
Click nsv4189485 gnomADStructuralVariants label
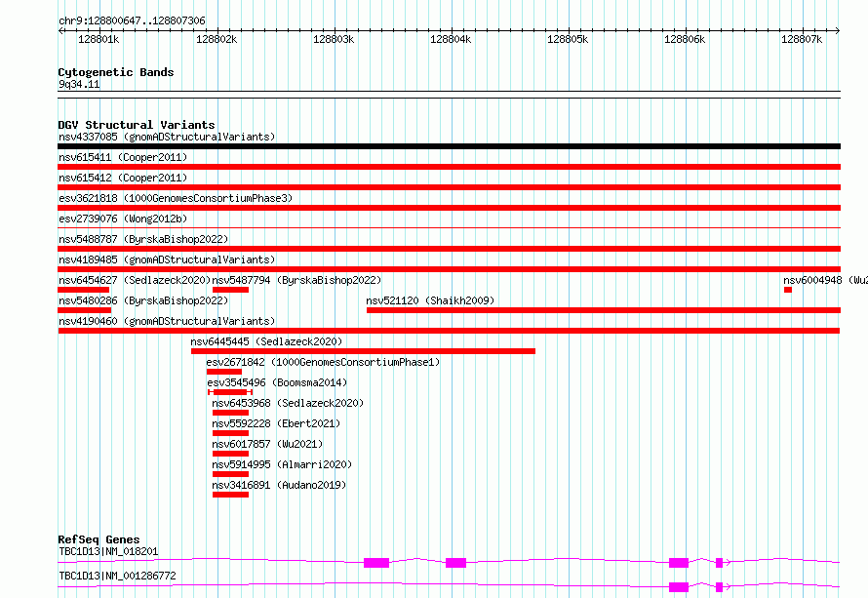[x=167, y=259]
